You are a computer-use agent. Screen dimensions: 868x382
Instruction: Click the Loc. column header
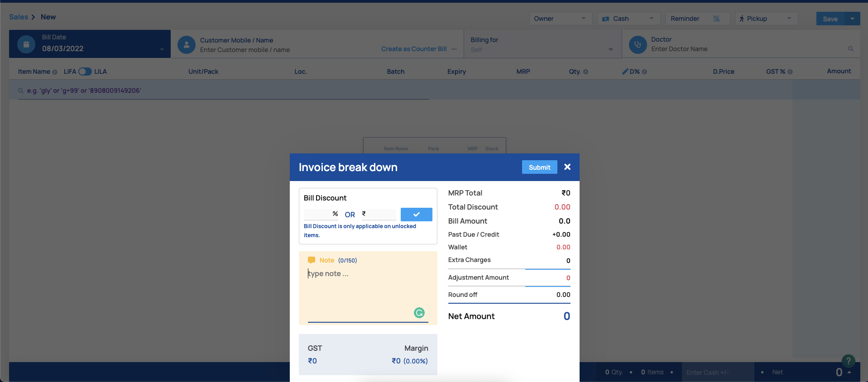[x=301, y=72]
